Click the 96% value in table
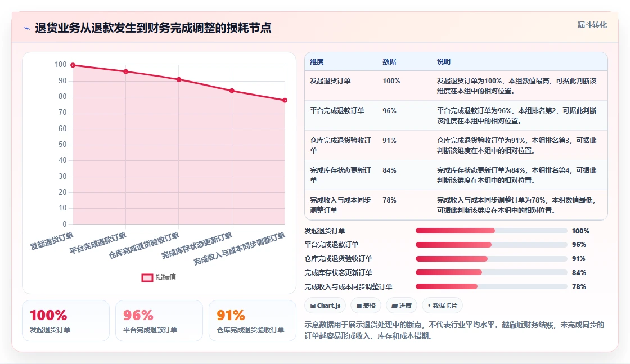The image size is (630, 364). [x=389, y=110]
